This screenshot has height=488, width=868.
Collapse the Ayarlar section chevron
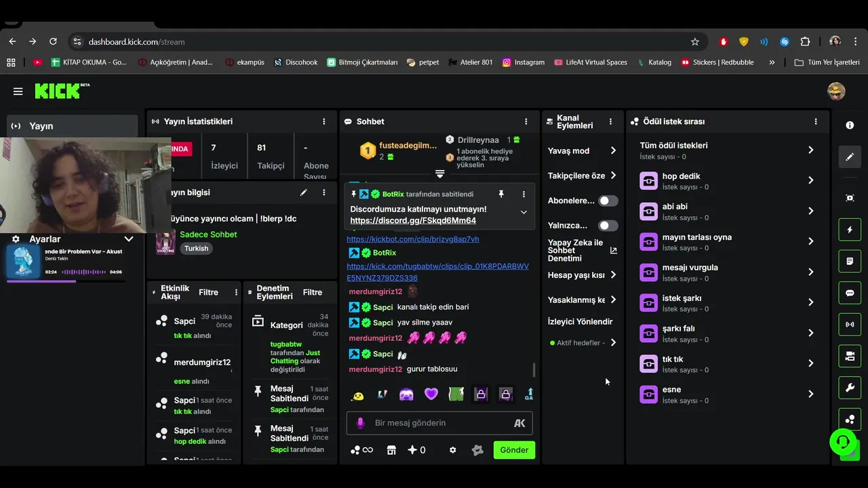click(128, 239)
